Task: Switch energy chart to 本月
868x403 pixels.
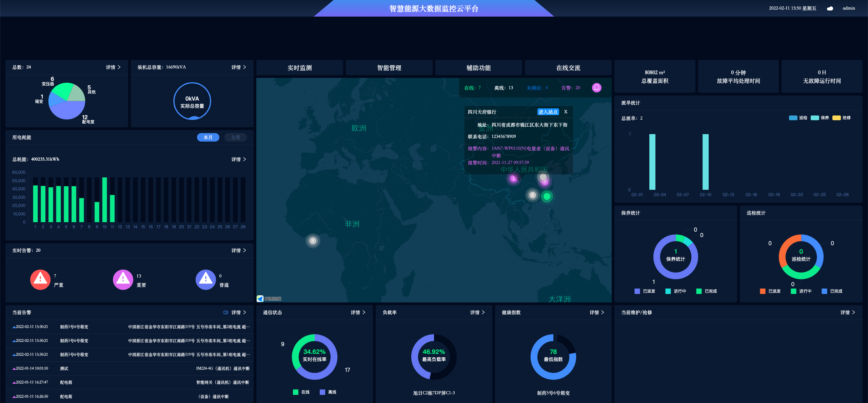Action: 208,137
